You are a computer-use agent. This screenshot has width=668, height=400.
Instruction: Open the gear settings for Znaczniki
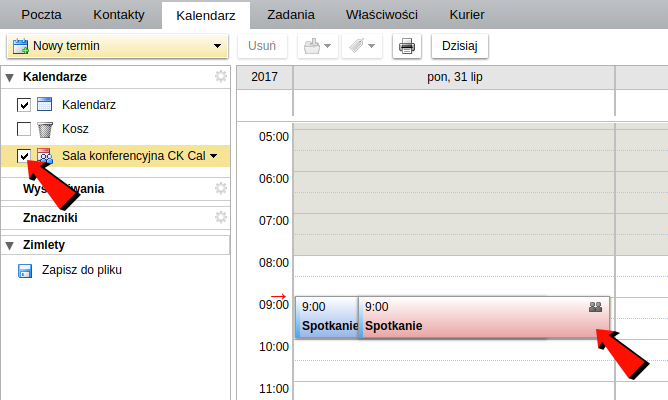click(x=221, y=217)
